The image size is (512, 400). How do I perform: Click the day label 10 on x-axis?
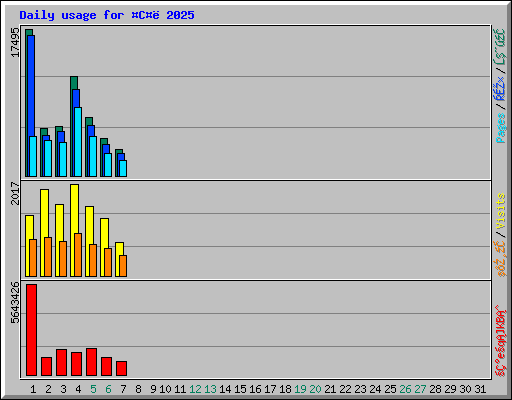pos(165,389)
